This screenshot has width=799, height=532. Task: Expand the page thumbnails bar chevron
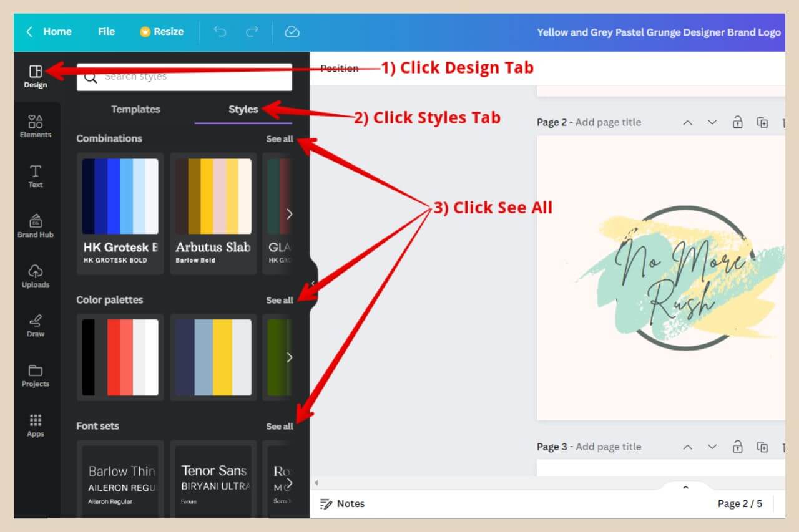point(685,487)
